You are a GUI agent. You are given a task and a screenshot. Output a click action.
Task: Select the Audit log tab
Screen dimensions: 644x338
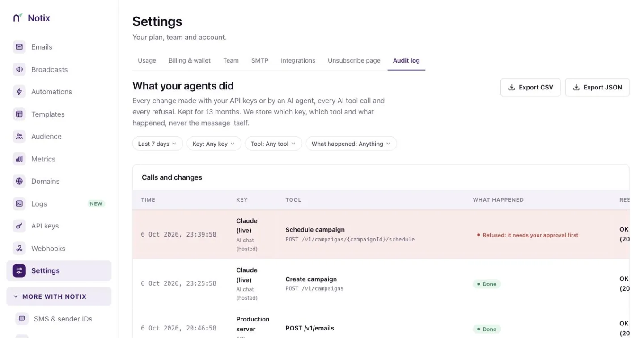click(407, 60)
